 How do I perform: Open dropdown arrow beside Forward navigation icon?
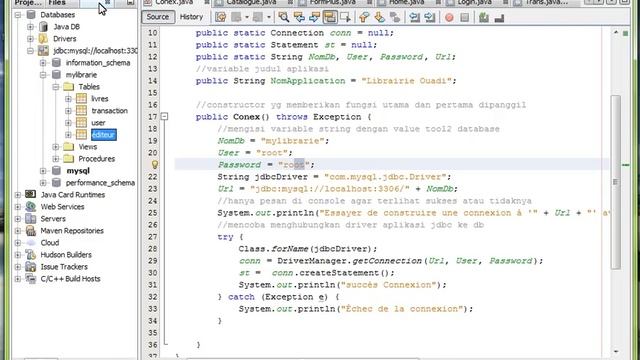tap(268, 17)
